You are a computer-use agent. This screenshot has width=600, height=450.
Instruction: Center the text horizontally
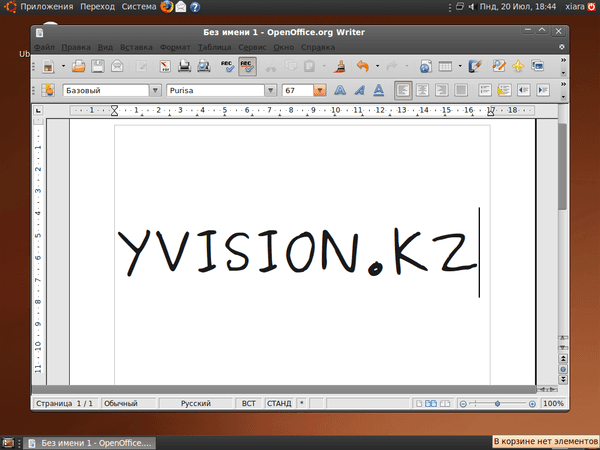tap(422, 90)
